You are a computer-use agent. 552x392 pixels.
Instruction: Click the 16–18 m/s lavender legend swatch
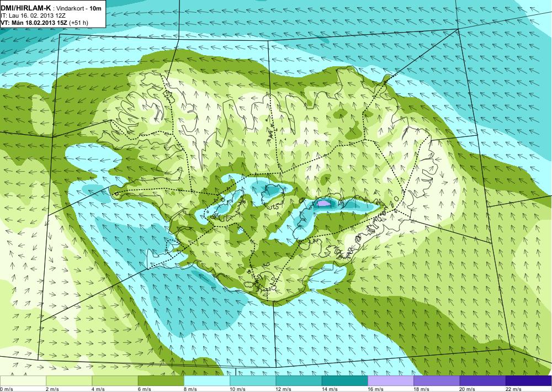391,381
